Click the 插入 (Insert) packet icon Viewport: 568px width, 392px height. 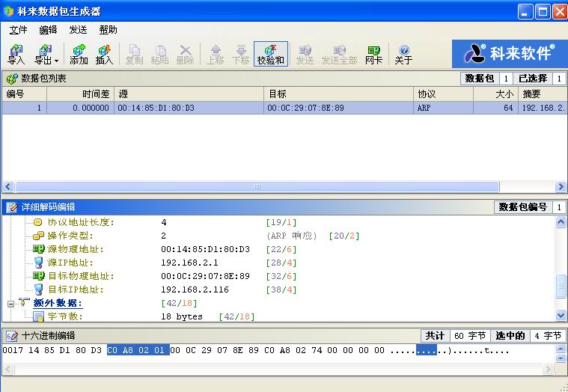pos(104,55)
